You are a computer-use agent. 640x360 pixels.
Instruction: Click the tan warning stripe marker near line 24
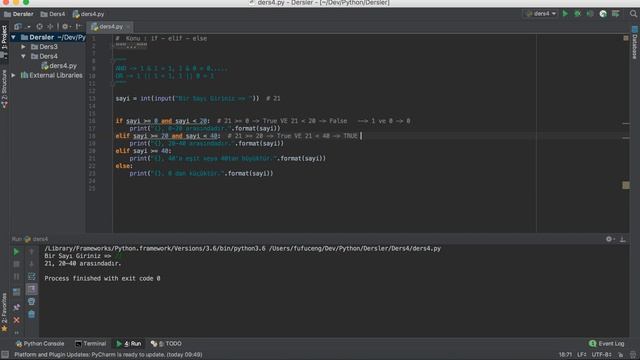[626, 185]
